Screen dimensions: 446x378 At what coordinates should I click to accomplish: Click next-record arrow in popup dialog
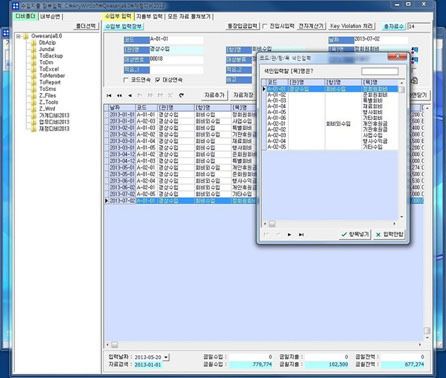coord(289,235)
